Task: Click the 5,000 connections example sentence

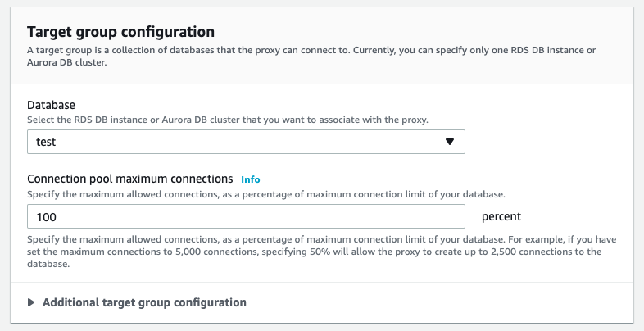Action: 328,252
